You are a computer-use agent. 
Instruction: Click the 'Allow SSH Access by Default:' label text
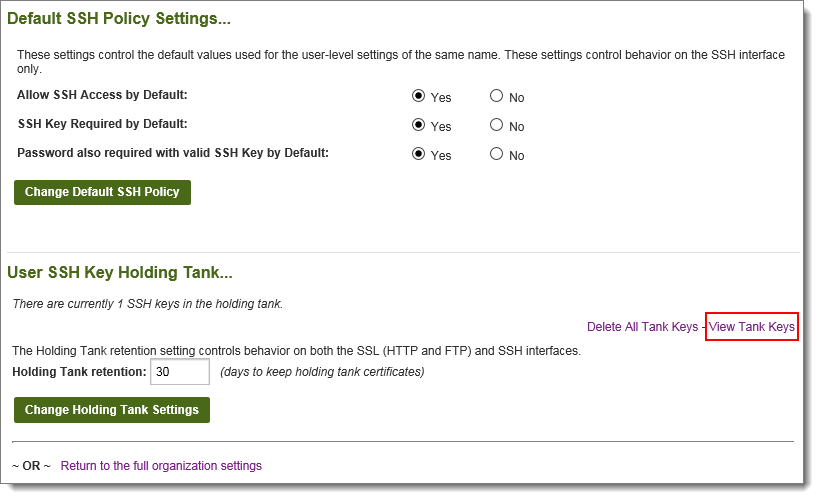pyautogui.click(x=102, y=95)
